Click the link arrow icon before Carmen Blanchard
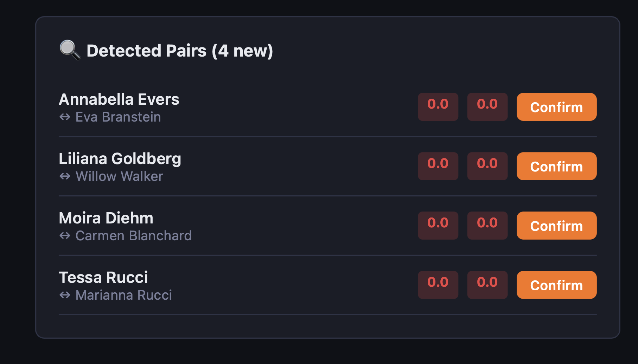Screen dimensions: 638x364 [65, 236]
